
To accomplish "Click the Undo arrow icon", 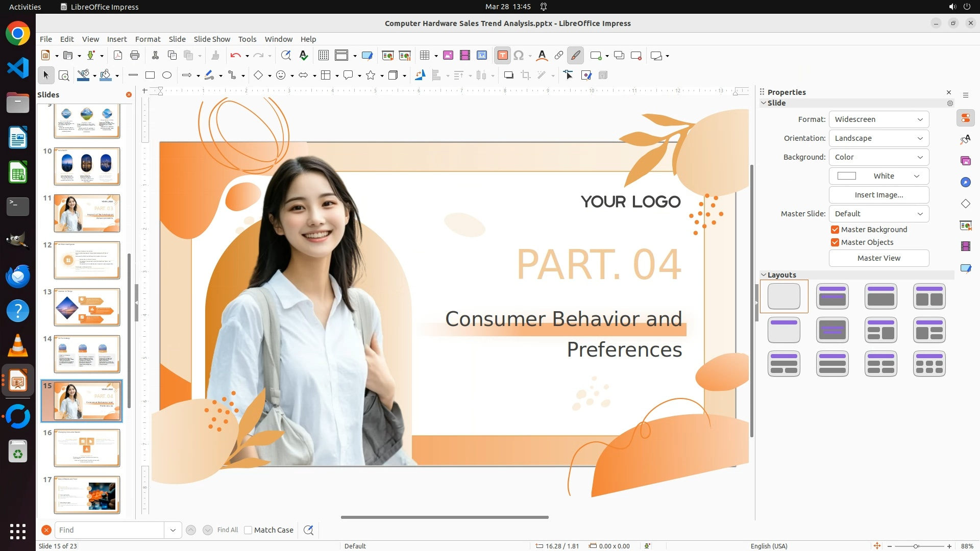I will pos(235,56).
